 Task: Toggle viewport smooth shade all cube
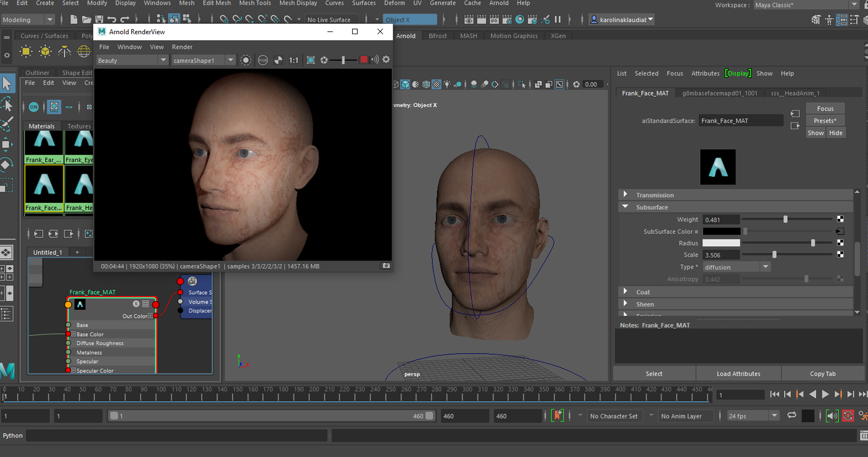coord(405,84)
